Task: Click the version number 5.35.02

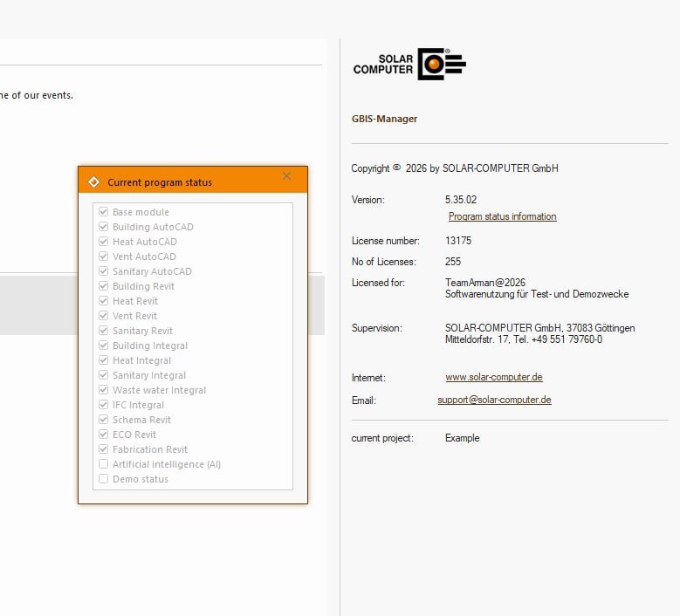Action: tap(461, 200)
